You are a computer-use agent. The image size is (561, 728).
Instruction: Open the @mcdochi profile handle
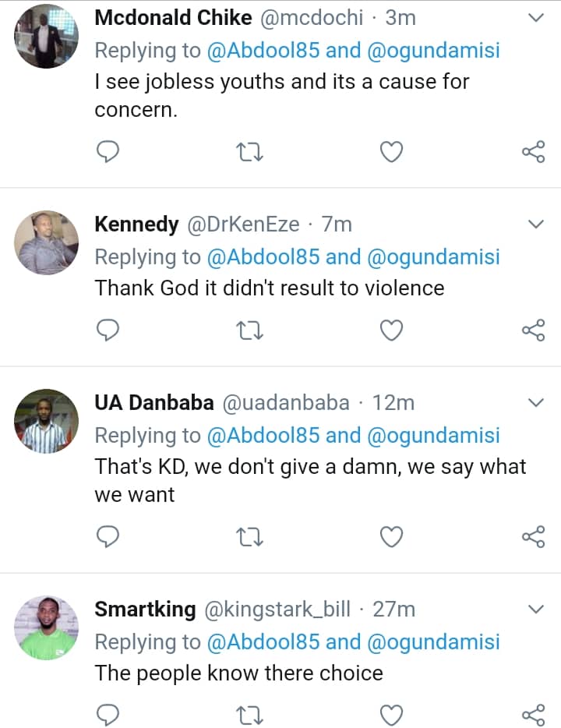[x=312, y=18]
